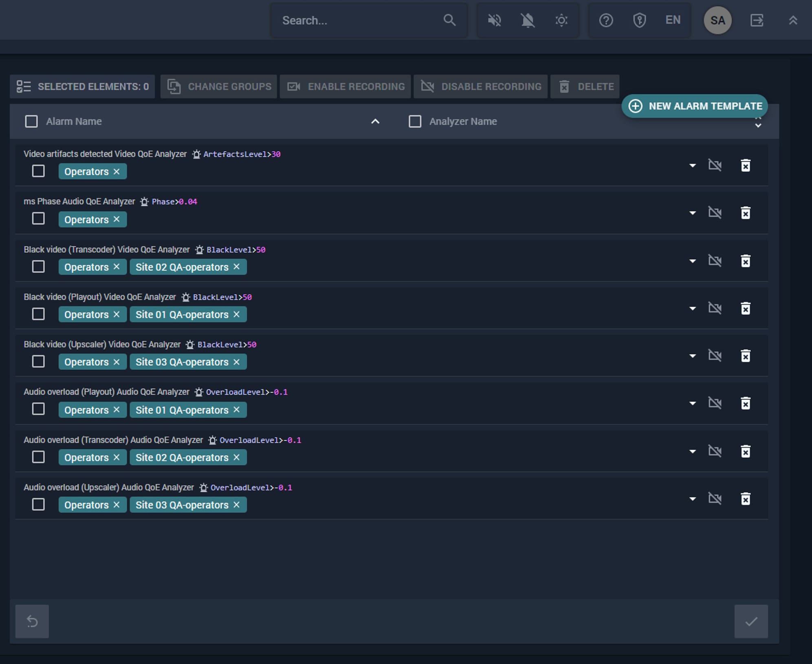Click the logout exit icon
The image size is (812, 664).
click(757, 20)
